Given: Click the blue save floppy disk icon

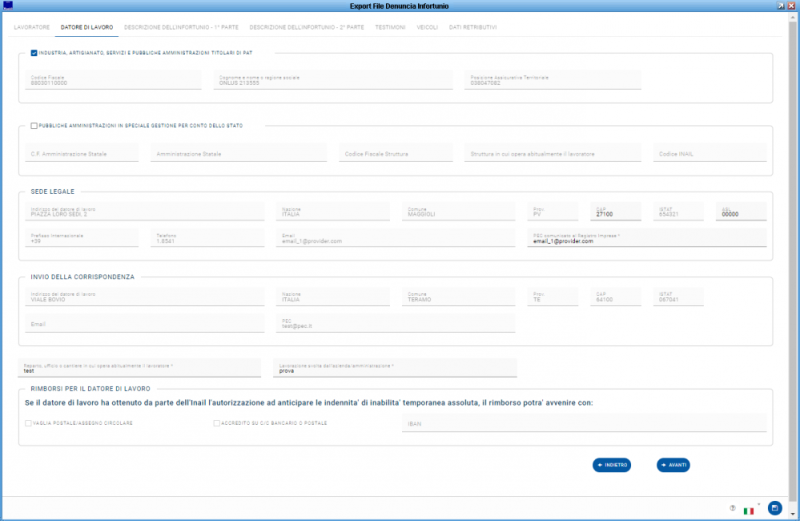Looking at the screenshot, I should coord(774,508).
